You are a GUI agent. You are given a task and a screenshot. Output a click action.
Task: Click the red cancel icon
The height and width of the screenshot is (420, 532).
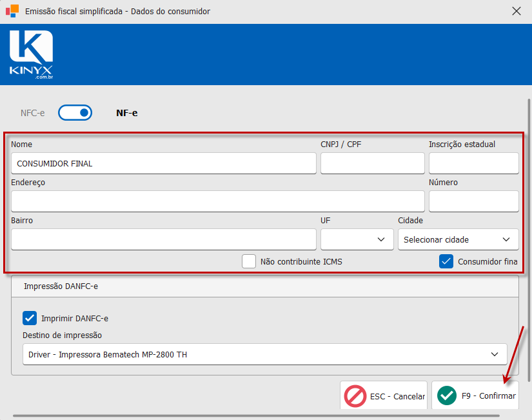tap(355, 396)
